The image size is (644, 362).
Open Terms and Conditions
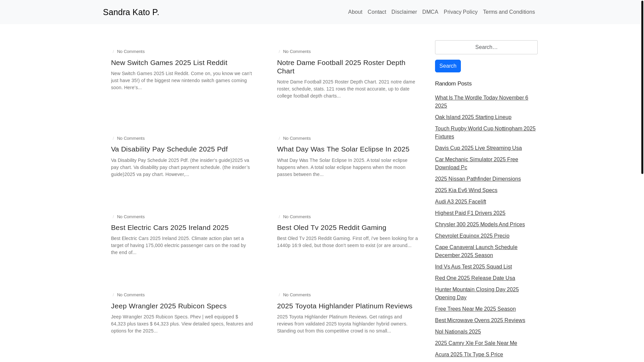coord(509,12)
